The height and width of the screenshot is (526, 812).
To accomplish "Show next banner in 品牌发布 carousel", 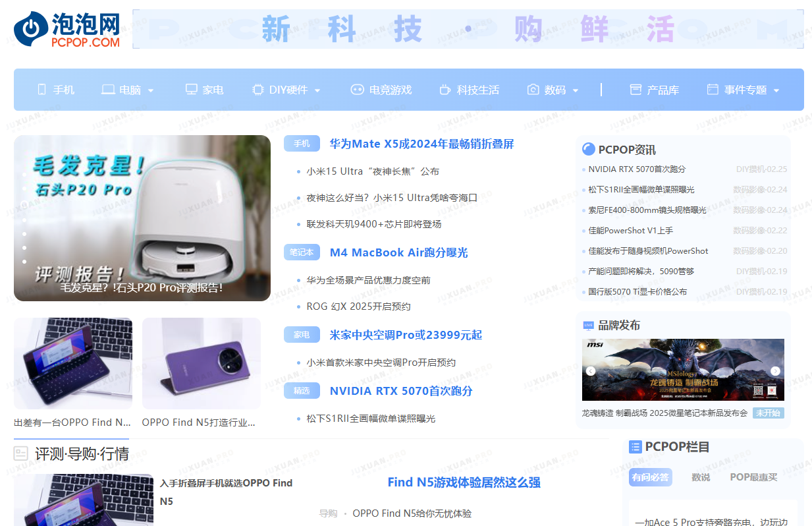I will point(776,371).
